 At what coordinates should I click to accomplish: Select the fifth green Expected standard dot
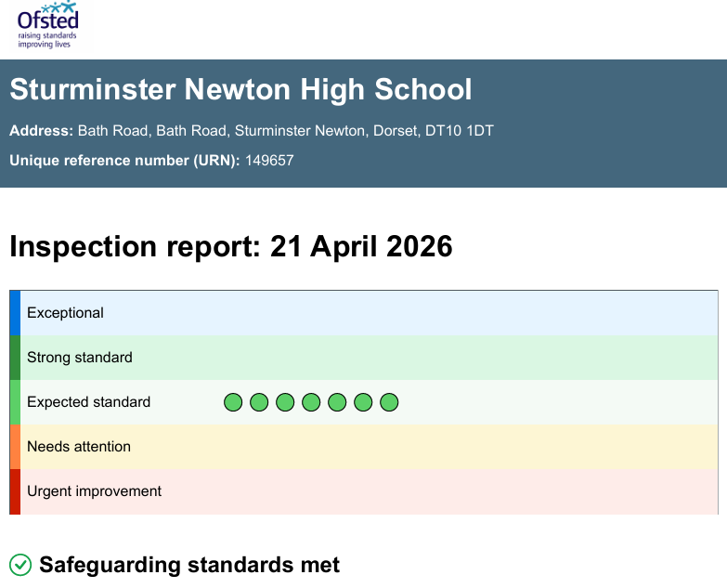point(337,402)
